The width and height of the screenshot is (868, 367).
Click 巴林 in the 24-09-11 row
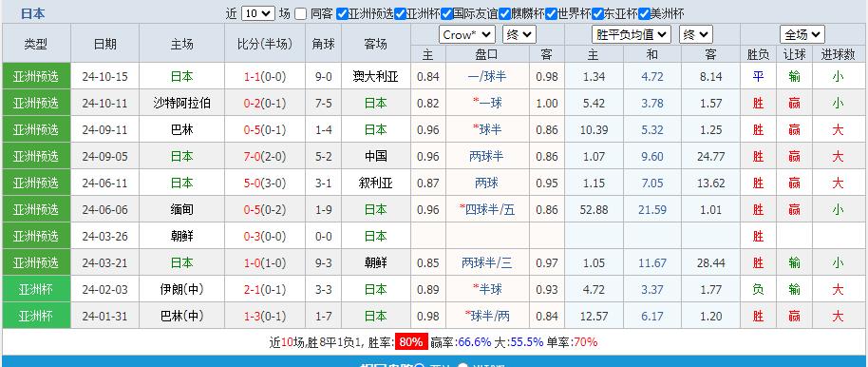point(182,129)
